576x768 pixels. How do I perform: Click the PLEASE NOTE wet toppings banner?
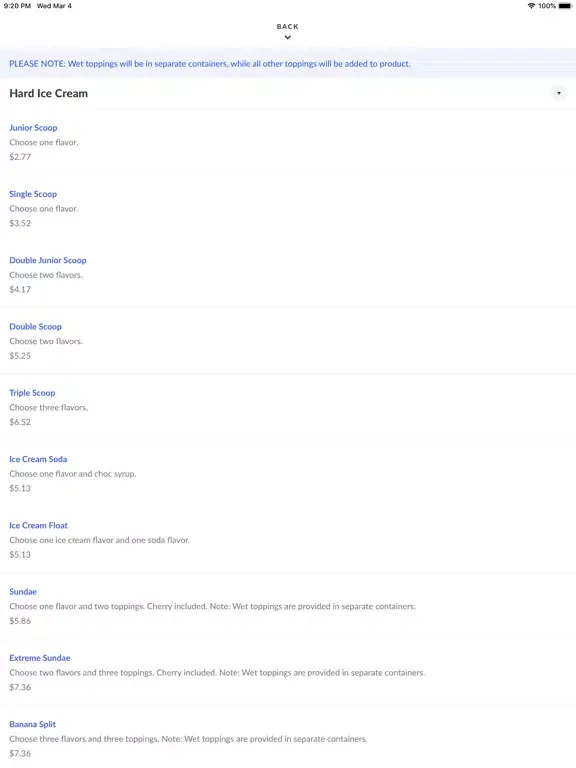288,64
